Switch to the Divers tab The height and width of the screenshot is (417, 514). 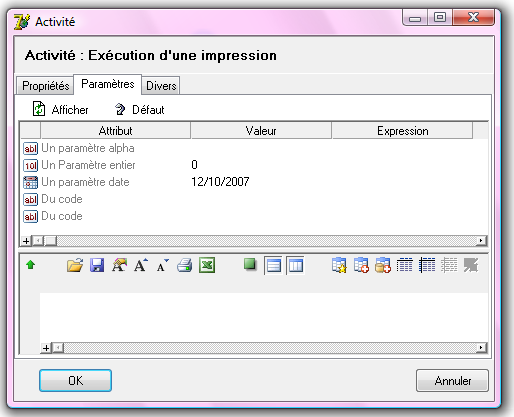[161, 86]
